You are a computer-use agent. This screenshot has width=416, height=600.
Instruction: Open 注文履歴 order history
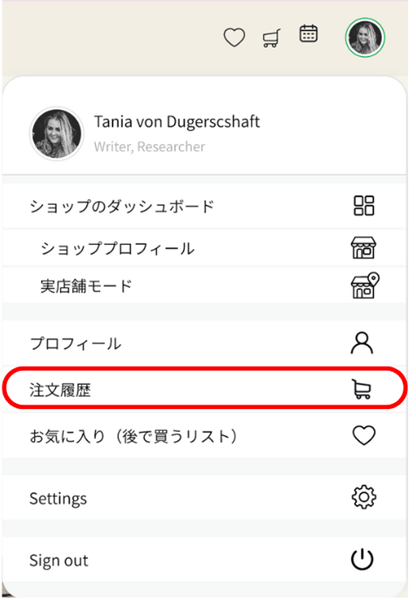tap(204, 389)
